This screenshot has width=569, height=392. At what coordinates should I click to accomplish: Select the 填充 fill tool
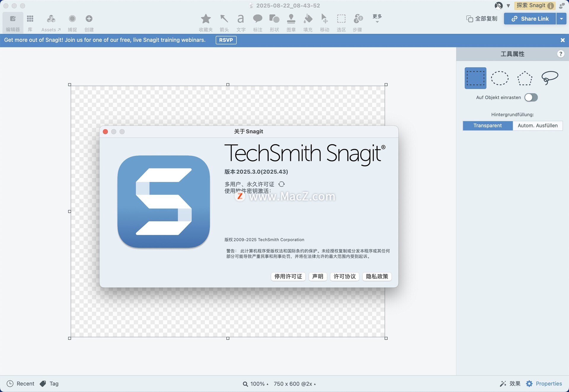[x=308, y=23]
